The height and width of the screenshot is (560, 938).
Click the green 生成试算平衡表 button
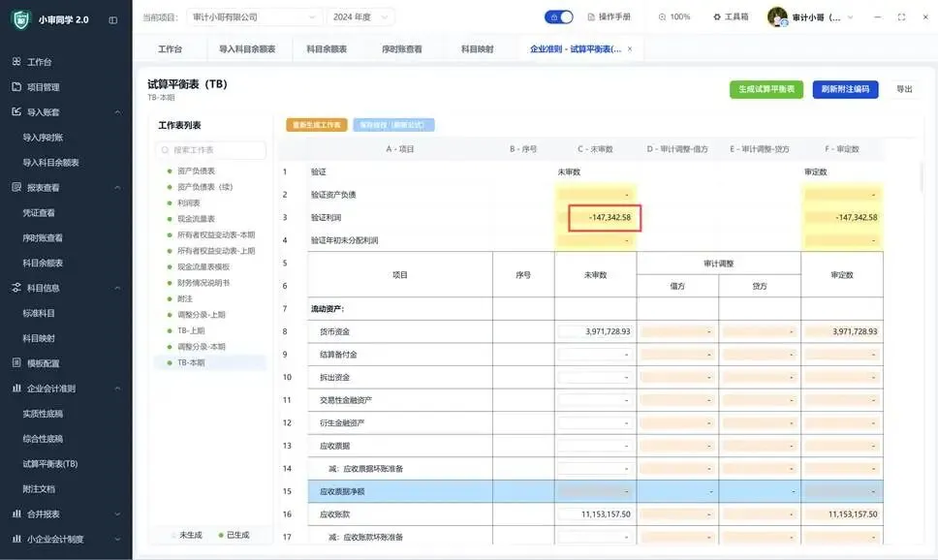tap(766, 89)
